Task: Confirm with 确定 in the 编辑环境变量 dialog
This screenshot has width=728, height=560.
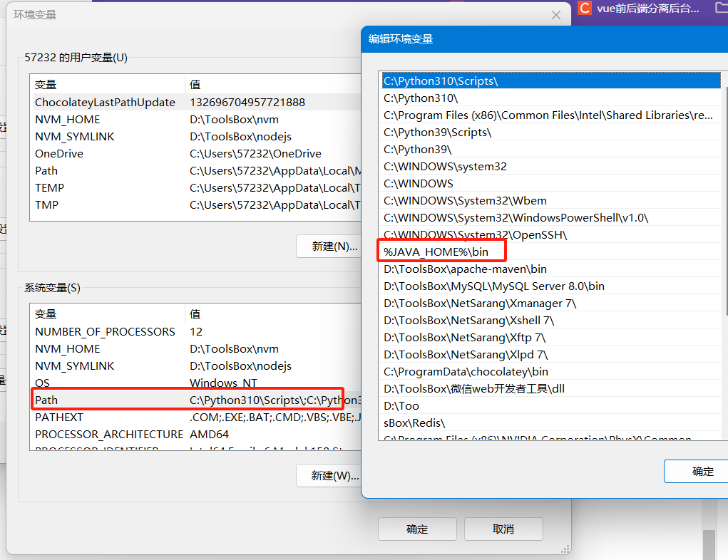Action: click(x=702, y=471)
